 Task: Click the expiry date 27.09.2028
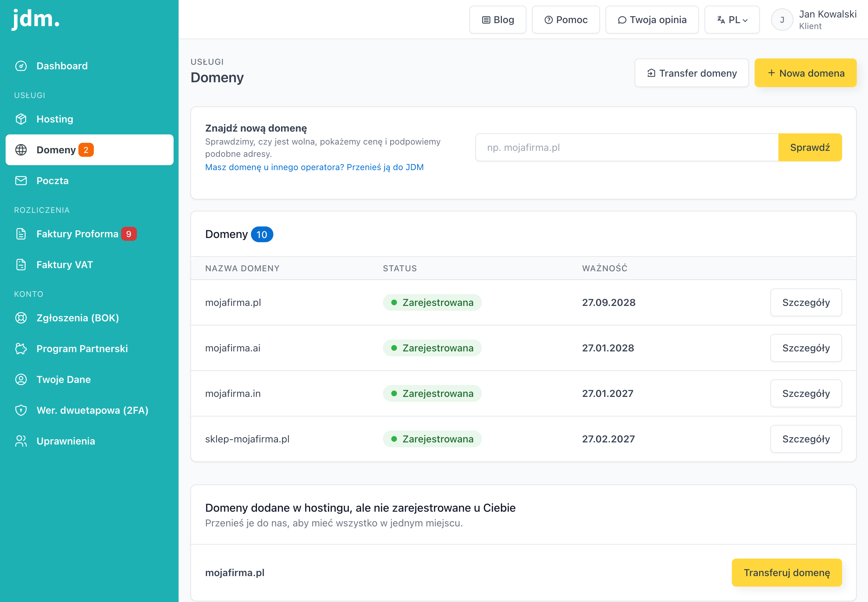pyautogui.click(x=608, y=302)
